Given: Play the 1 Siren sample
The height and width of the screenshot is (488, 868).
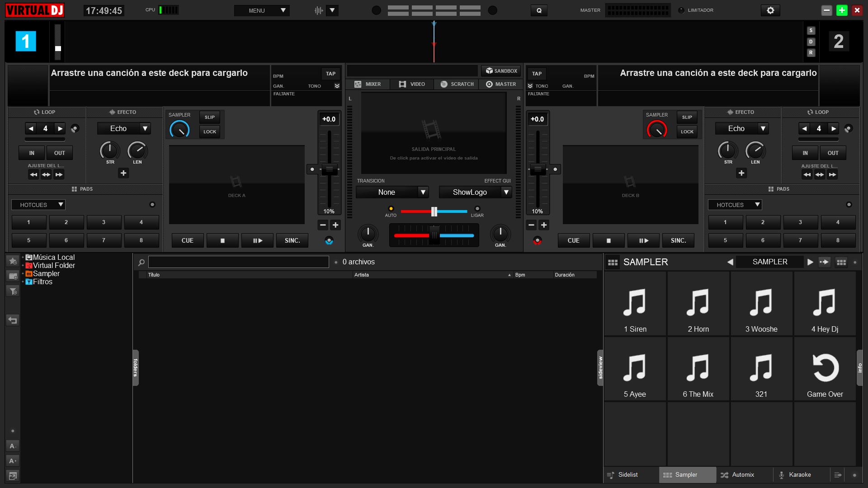Looking at the screenshot, I should pyautogui.click(x=635, y=304).
